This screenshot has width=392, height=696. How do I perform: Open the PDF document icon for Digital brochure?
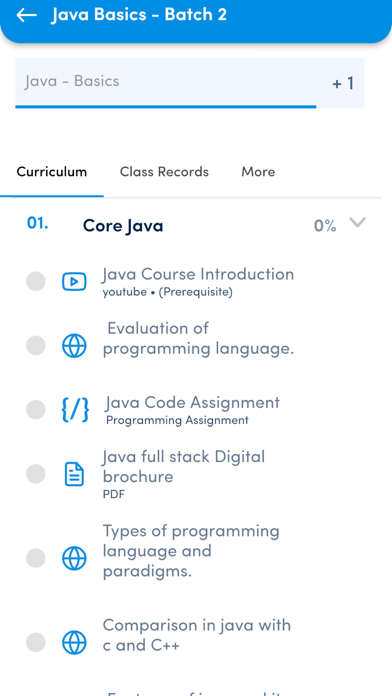74,474
